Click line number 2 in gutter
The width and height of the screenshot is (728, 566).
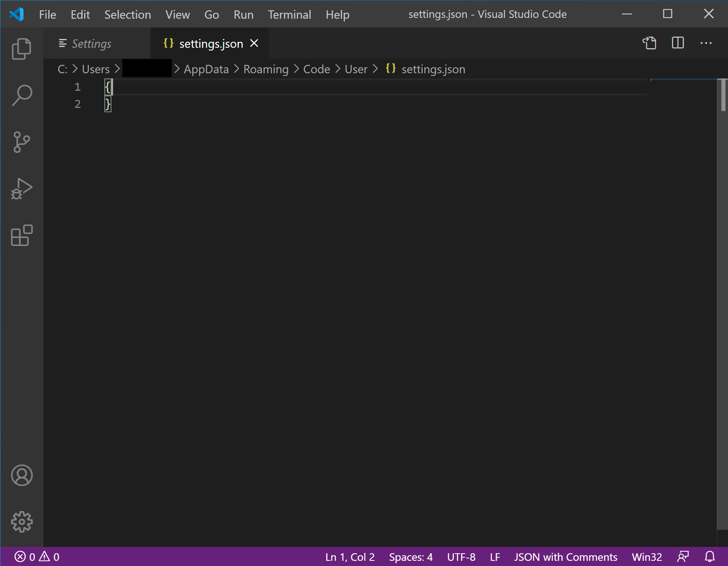(x=78, y=104)
